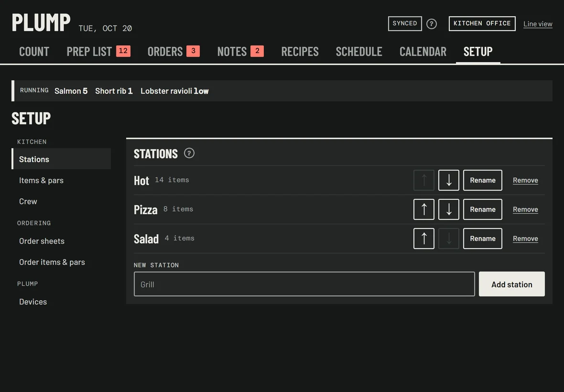Viewport: 564px width, 392px height.
Task: Click the Kitchen Office button
Action: point(482,24)
